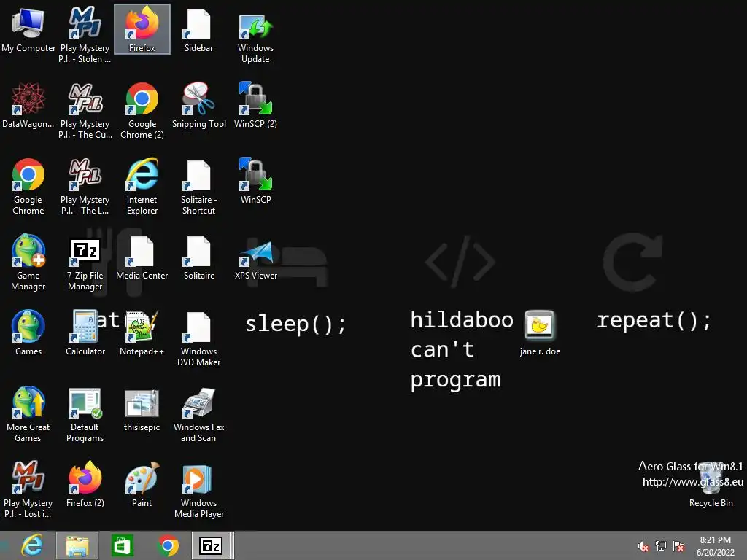Open the My Computer desktop icon
The width and height of the screenshot is (747, 560).
click(x=28, y=30)
